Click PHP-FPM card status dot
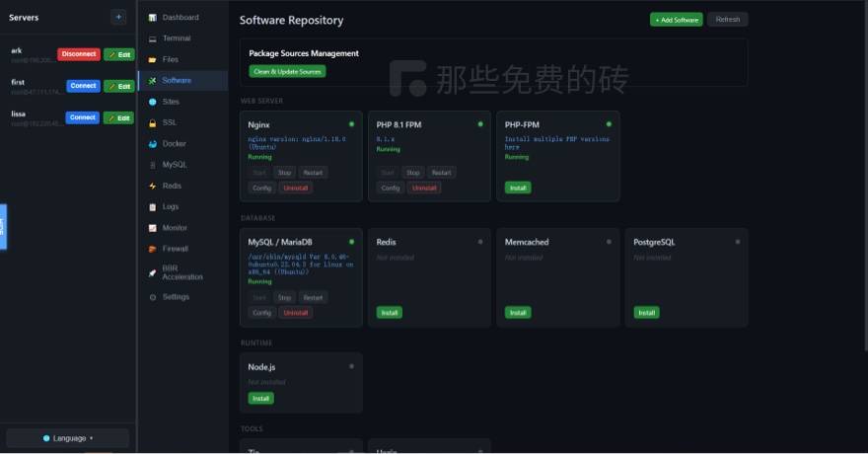Screen dimensions: 868x454 (x=609, y=124)
